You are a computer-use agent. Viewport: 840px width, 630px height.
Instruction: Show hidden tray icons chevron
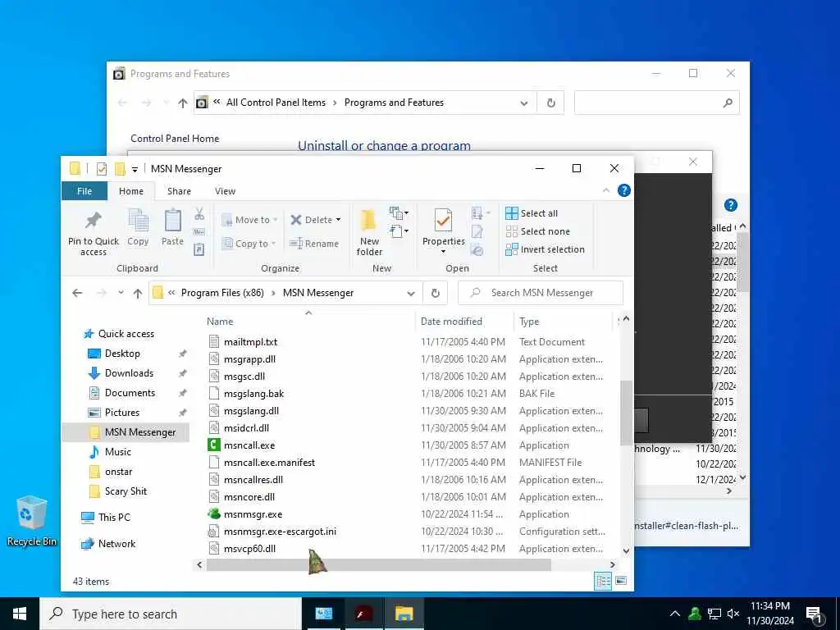tap(675, 614)
